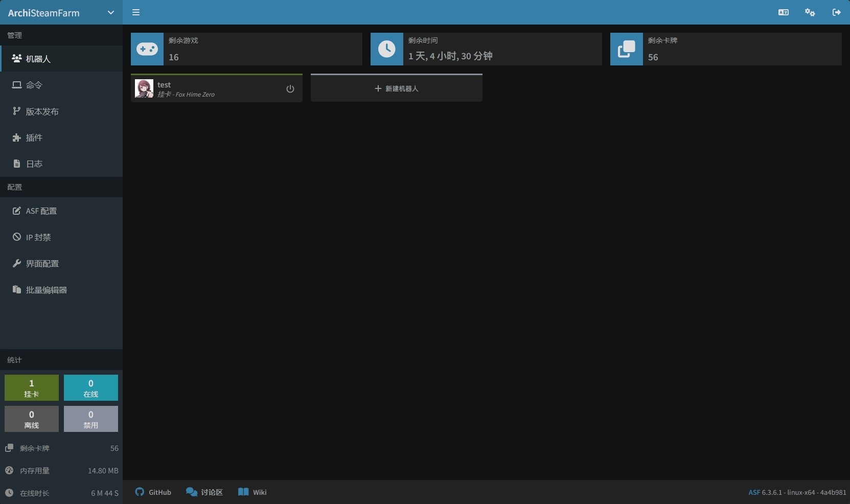This screenshot has width=850, height=504.
Task: Select the 离线 count tile
Action: [x=32, y=419]
